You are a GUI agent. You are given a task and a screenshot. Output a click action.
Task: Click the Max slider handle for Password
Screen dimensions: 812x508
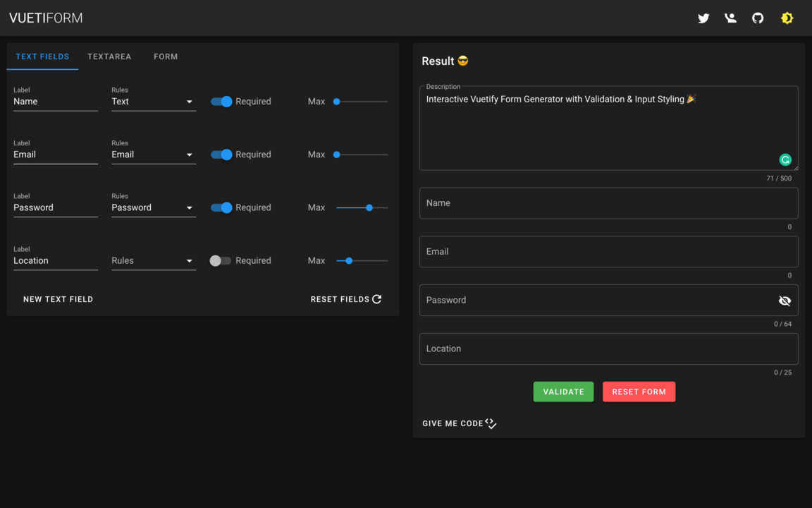[369, 207]
